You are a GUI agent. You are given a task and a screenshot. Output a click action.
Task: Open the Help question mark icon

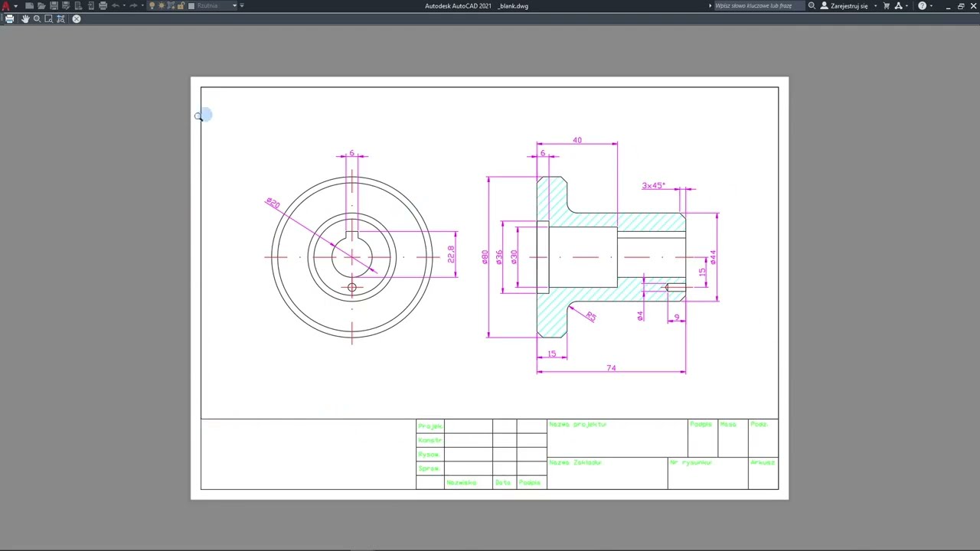(x=922, y=5)
